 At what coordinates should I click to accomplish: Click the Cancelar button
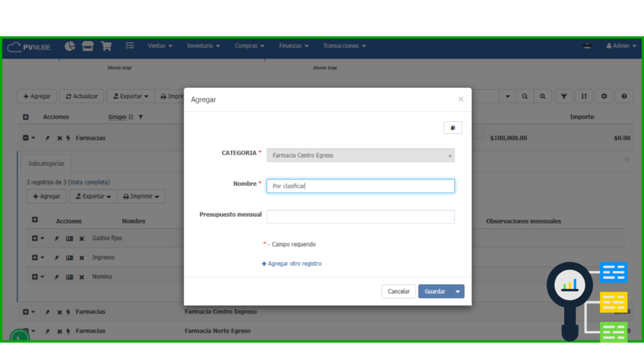tap(399, 292)
